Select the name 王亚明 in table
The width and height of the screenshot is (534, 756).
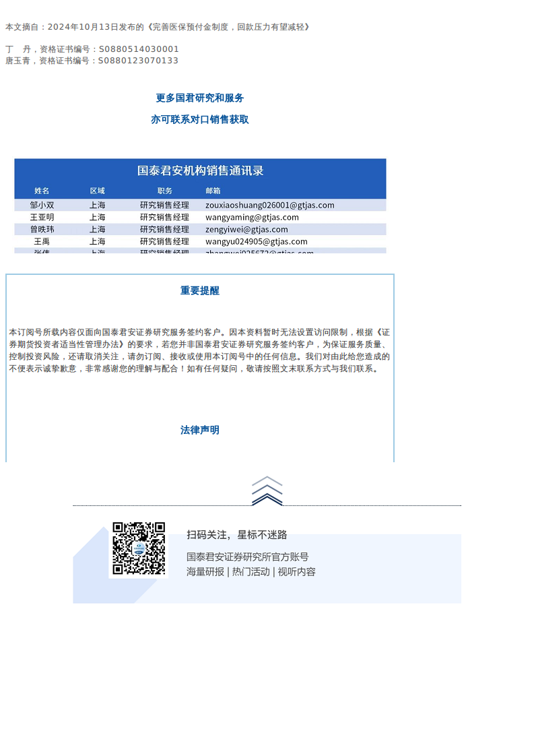click(x=42, y=218)
